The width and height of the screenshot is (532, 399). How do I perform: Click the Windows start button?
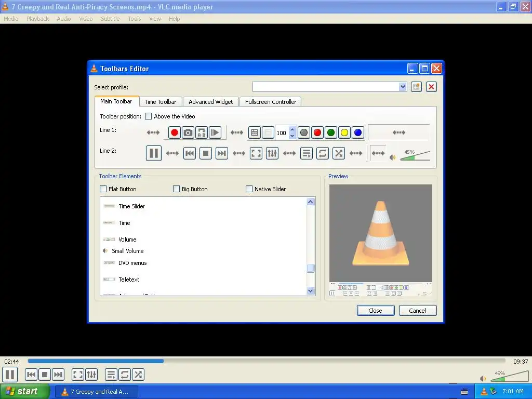coord(24,392)
